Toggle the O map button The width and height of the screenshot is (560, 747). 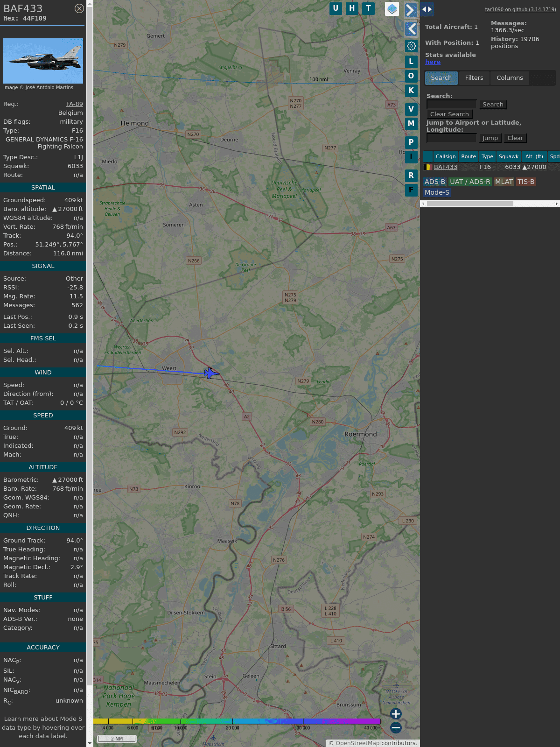coord(411,76)
